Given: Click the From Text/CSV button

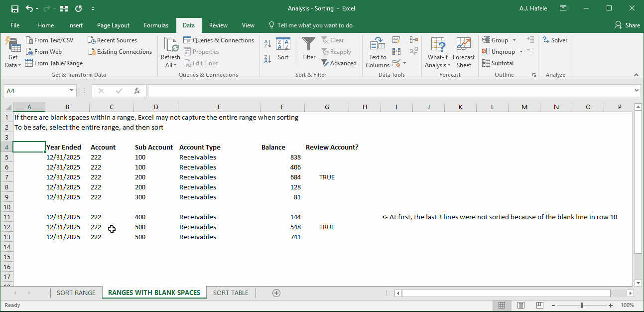Looking at the screenshot, I should click(x=49, y=40).
